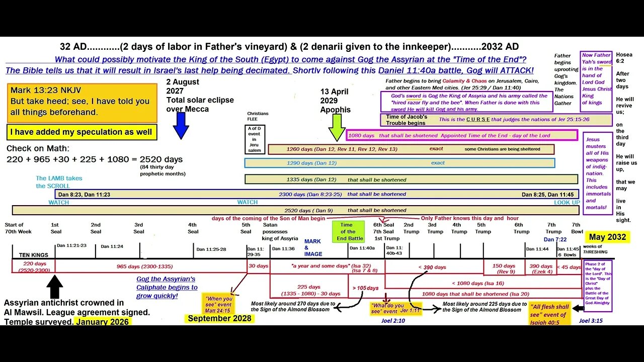Click the 'Check on Math:' label
This screenshot has width=644, height=362.
37,149
